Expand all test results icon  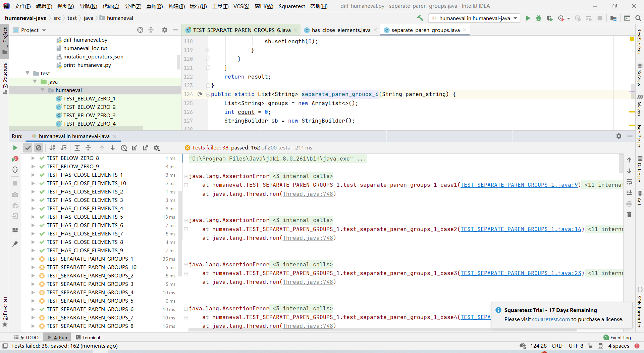click(x=77, y=148)
